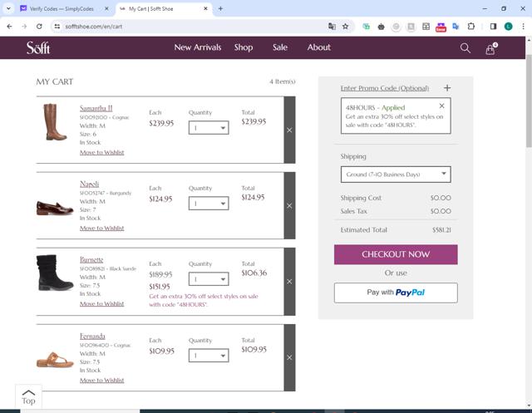Open the extensions puzzle icon
This screenshot has height=413, width=532.
pos(471,26)
